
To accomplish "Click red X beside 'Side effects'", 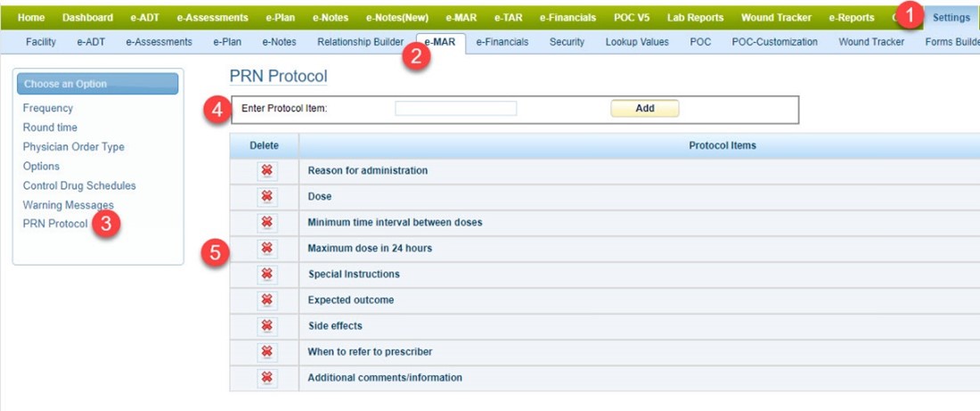I will click(x=266, y=325).
